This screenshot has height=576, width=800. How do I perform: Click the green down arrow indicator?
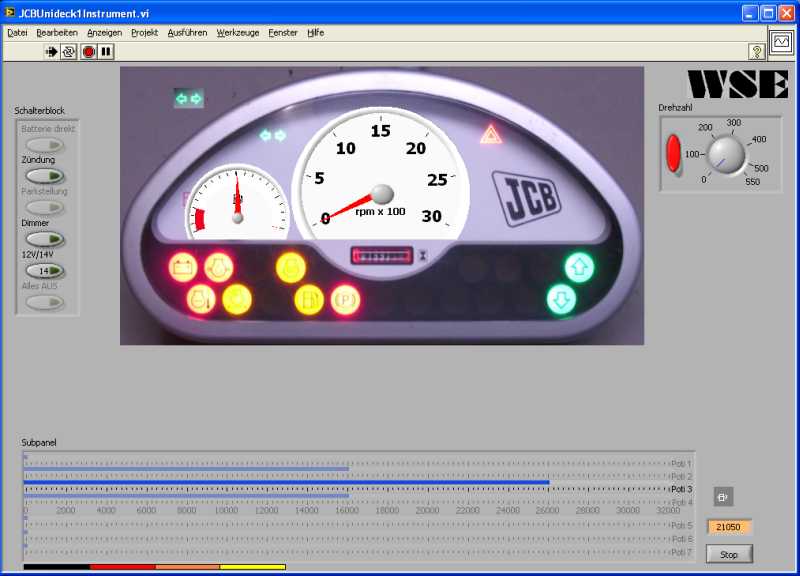(562, 299)
